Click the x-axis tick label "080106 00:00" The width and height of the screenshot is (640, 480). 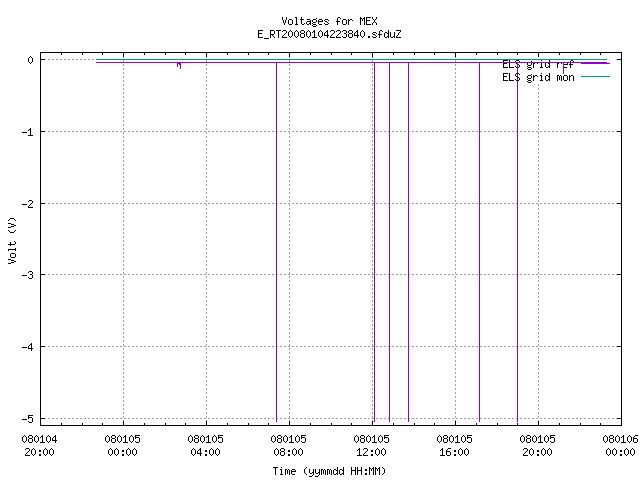click(620, 446)
